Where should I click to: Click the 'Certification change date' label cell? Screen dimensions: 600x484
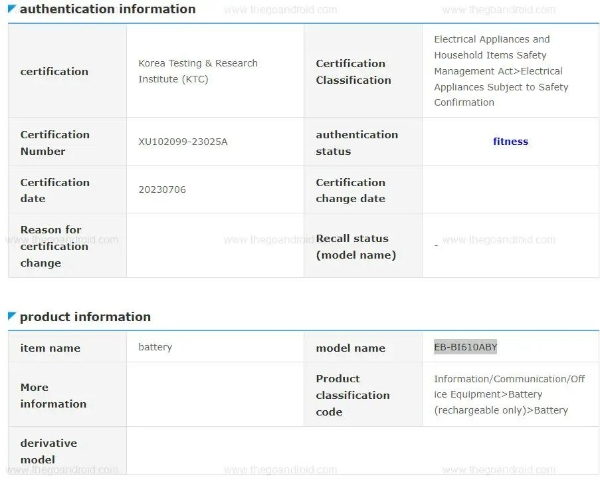[363, 190]
